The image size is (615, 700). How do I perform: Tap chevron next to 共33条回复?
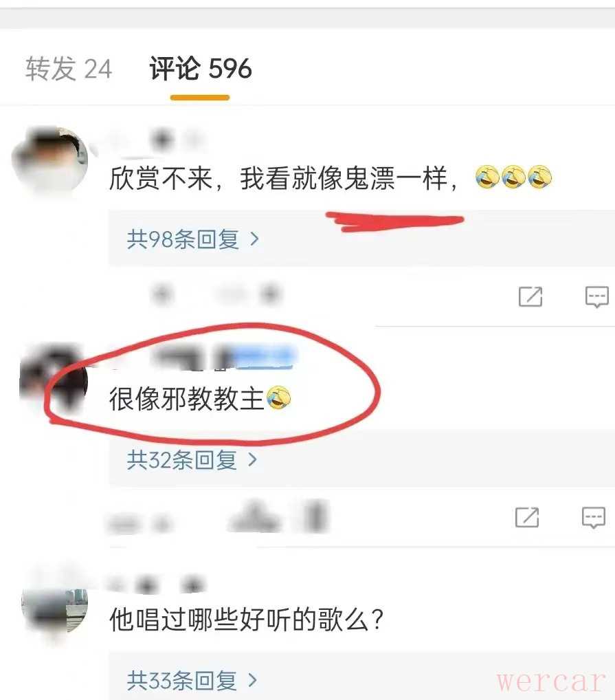pos(252,680)
